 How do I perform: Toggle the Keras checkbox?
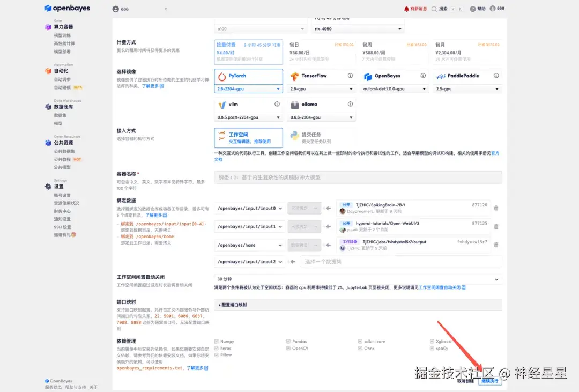(217, 349)
